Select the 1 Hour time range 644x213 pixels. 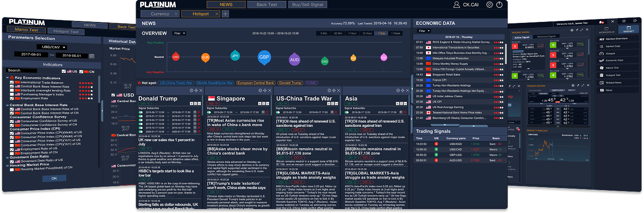(352, 33)
